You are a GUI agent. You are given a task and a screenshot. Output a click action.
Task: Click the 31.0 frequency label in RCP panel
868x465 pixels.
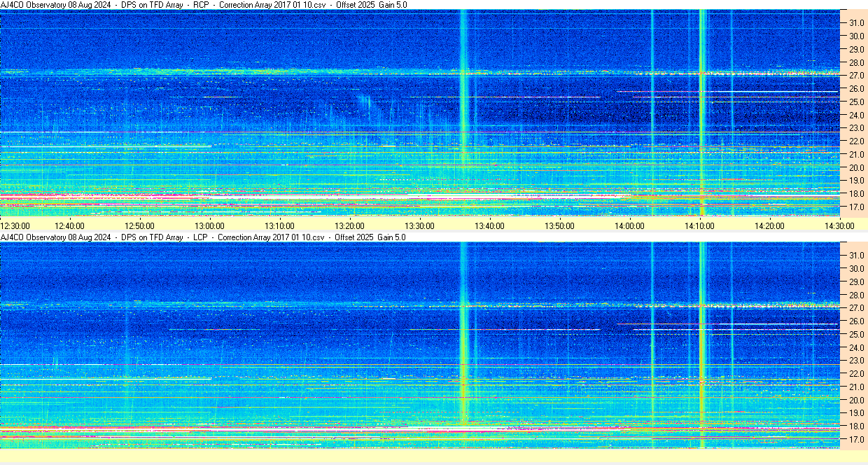(x=856, y=23)
